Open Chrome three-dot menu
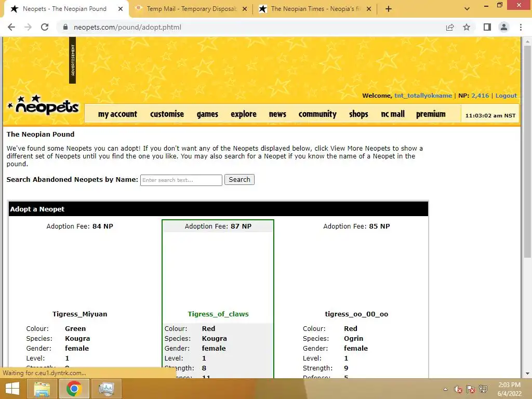 pos(521,27)
